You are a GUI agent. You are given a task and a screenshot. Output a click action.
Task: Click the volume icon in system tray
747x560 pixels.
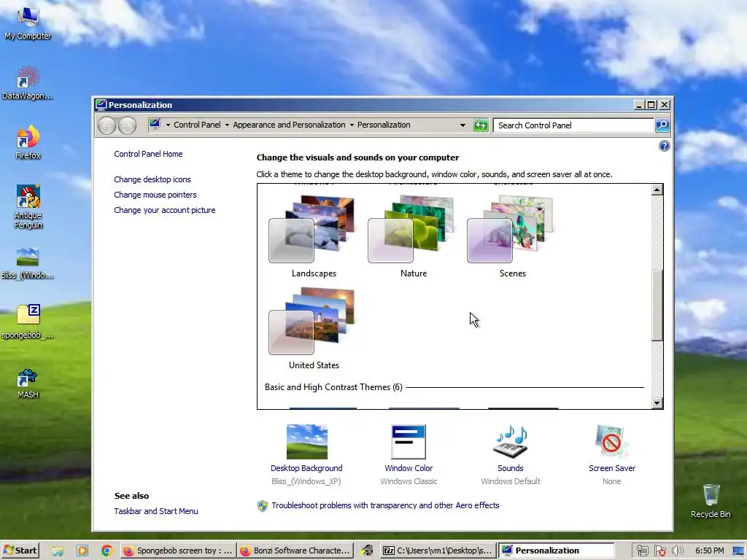coord(677,551)
